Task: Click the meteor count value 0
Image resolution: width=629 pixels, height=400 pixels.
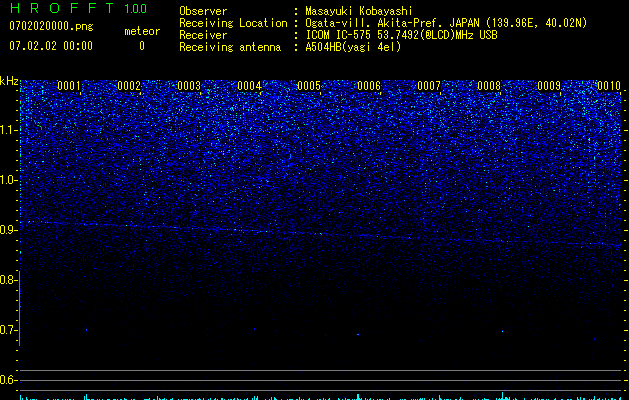Action: click(x=142, y=46)
